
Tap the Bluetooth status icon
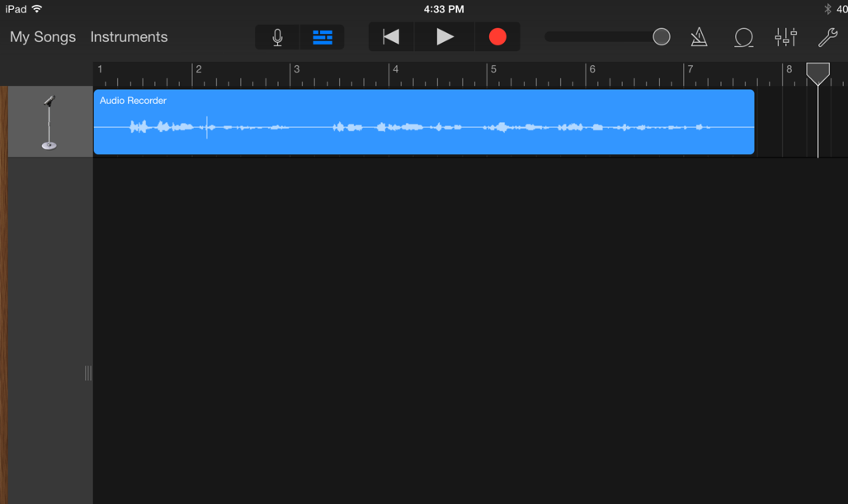827,9
